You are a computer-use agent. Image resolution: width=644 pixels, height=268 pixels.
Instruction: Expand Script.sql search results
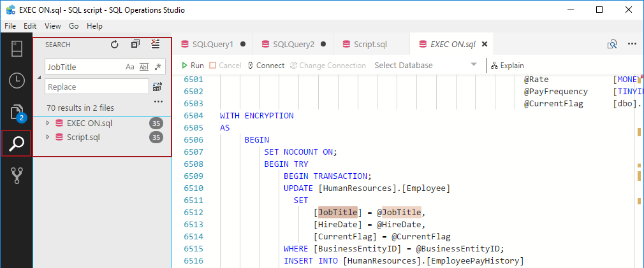coord(48,138)
